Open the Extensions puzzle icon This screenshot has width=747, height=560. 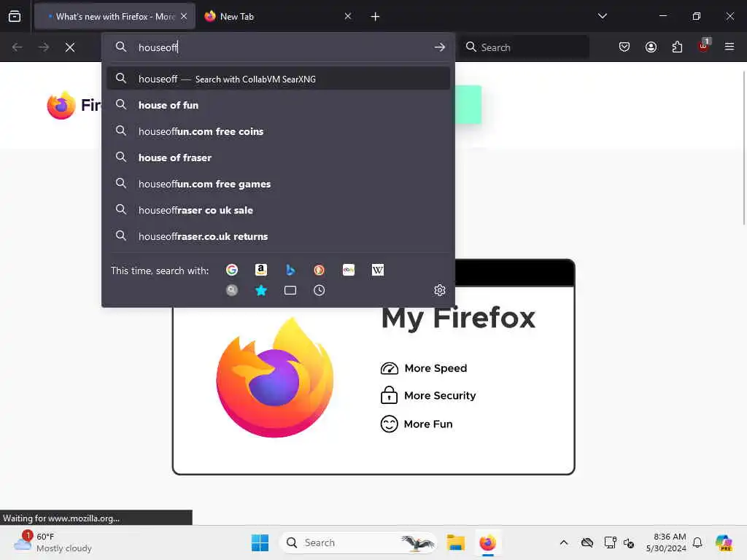click(x=677, y=47)
